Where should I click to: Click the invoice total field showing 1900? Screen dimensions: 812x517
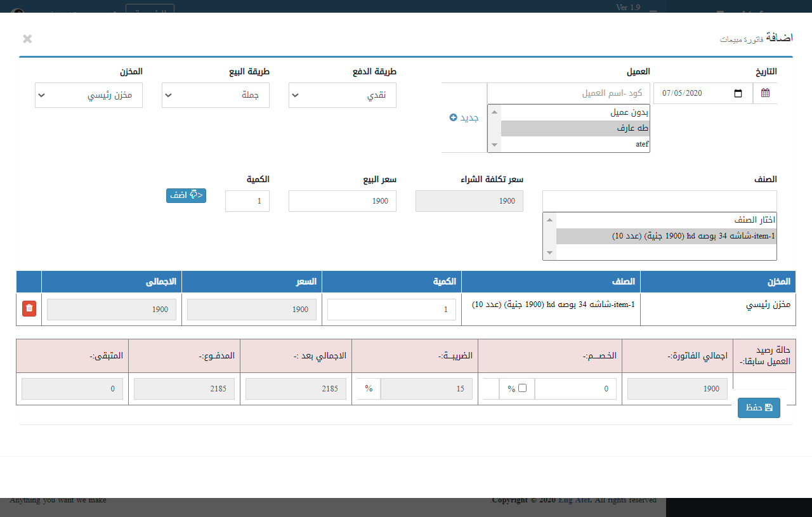[x=678, y=389]
